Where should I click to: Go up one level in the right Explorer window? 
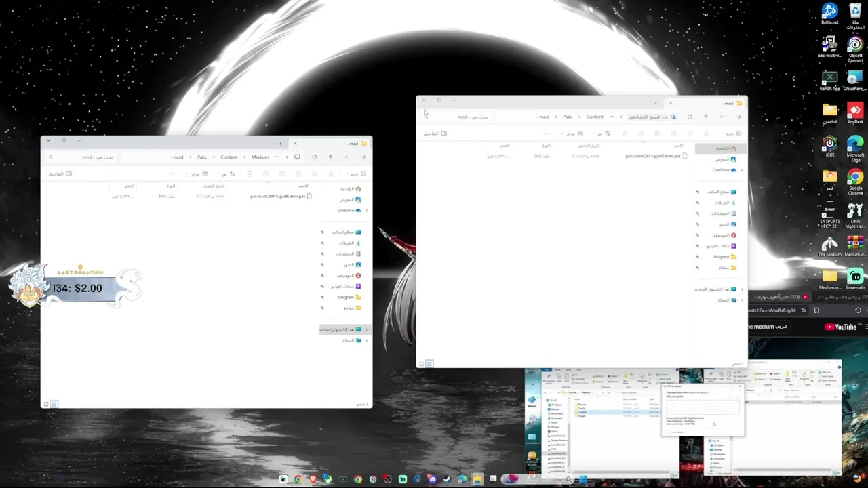coord(706,117)
